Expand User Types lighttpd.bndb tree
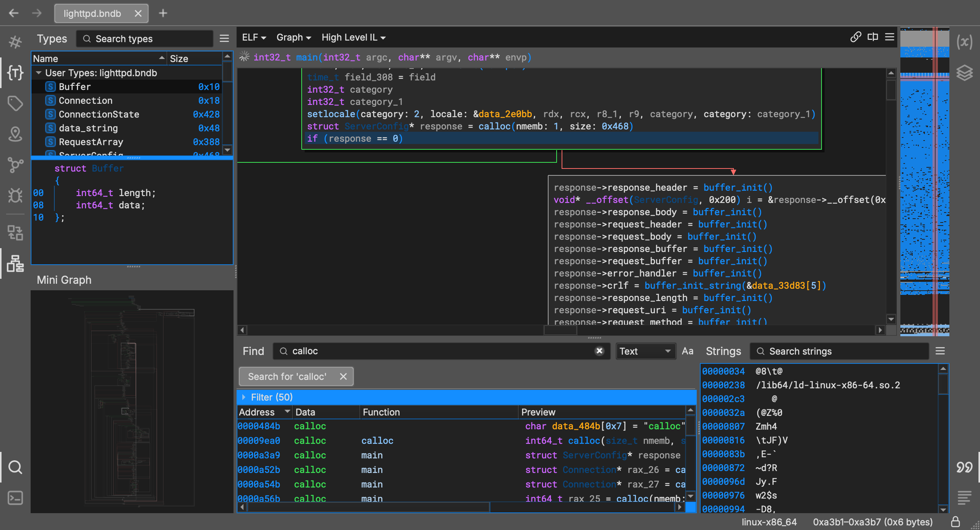The width and height of the screenshot is (980, 530). click(x=37, y=72)
